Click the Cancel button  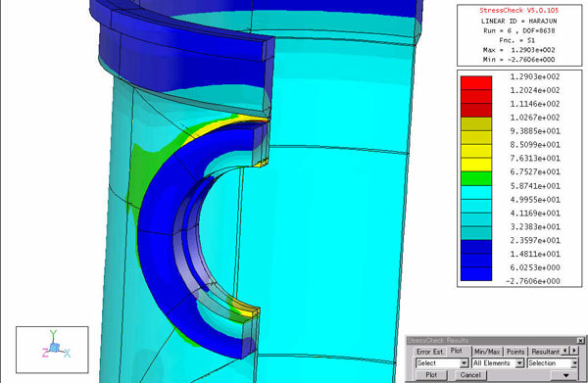[x=470, y=375]
